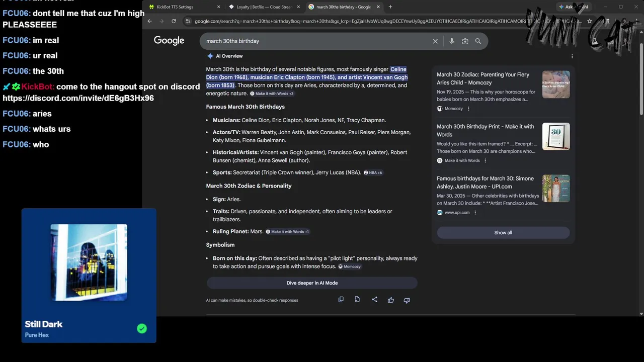644x362 pixels.
Task: Open Famous birthdays for March 30 UPI result
Action: click(x=485, y=183)
